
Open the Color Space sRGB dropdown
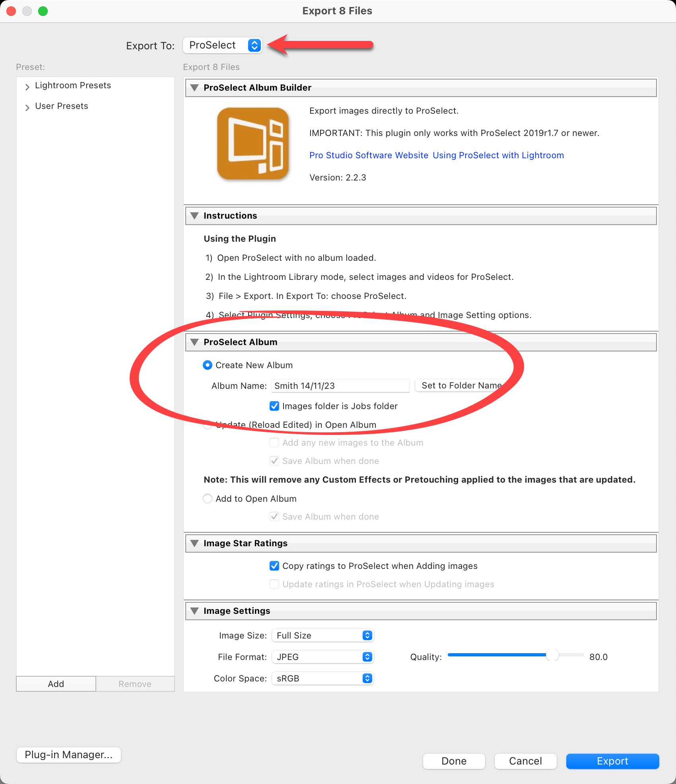(x=322, y=678)
